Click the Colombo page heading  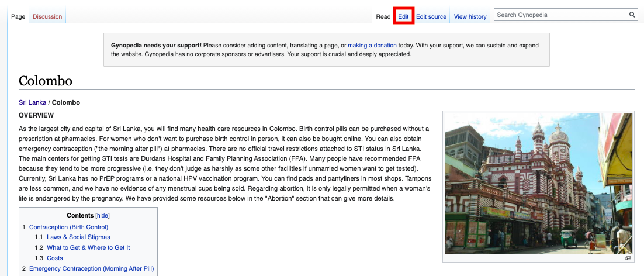click(46, 80)
